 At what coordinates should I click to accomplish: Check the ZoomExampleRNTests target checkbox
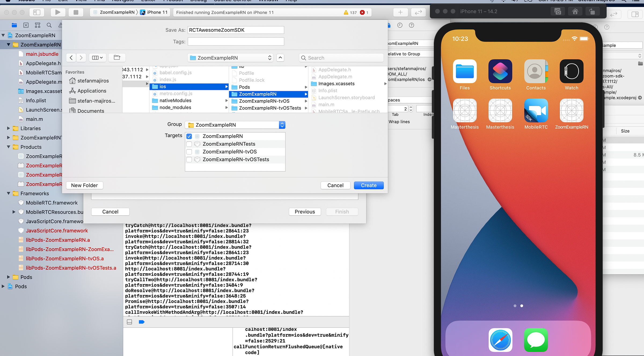pos(189,144)
